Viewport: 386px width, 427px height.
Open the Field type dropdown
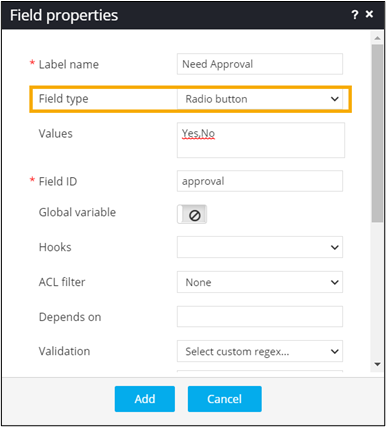pyautogui.click(x=260, y=99)
